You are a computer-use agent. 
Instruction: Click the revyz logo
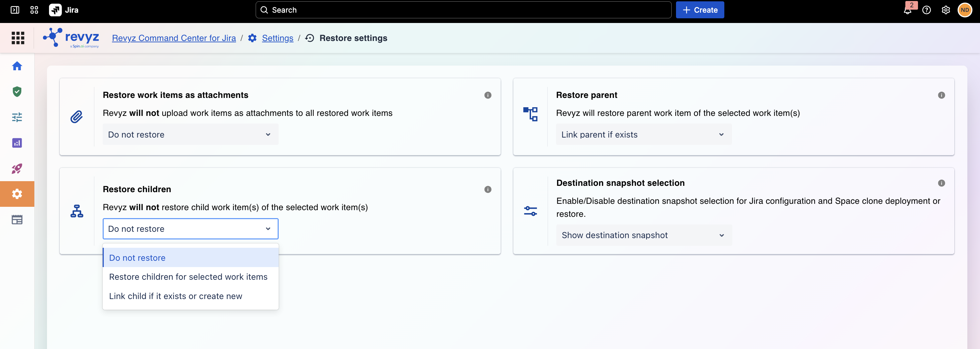click(71, 38)
